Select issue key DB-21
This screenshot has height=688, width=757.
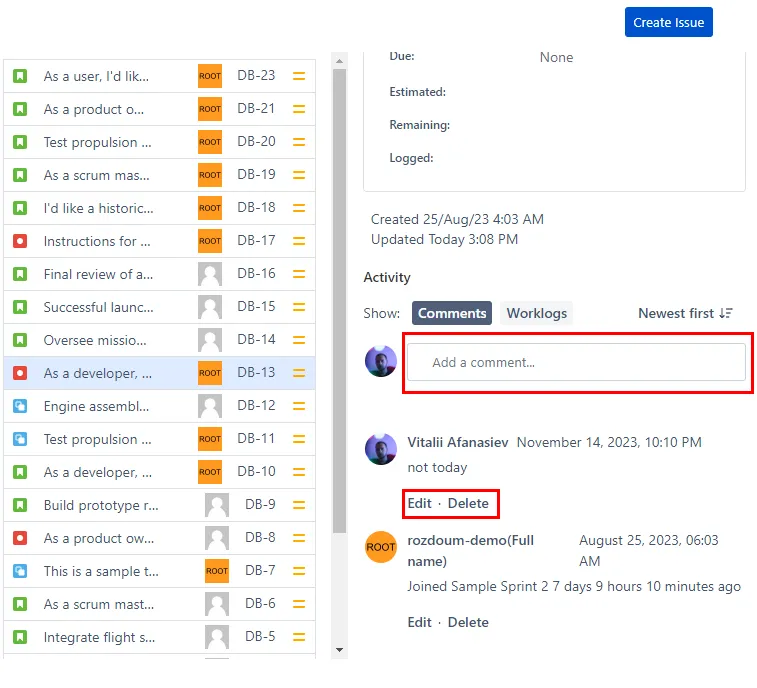pos(256,109)
